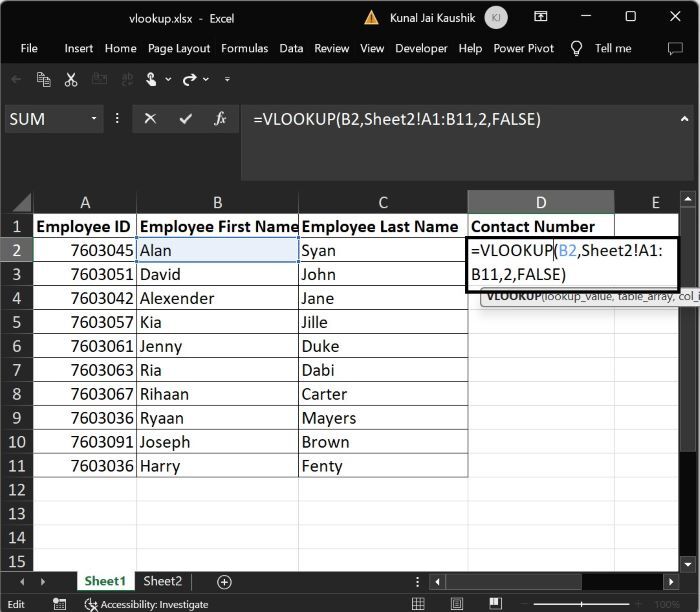Viewport: 700px width, 612px height.
Task: Open the Data ribbon tab
Action: point(291,48)
